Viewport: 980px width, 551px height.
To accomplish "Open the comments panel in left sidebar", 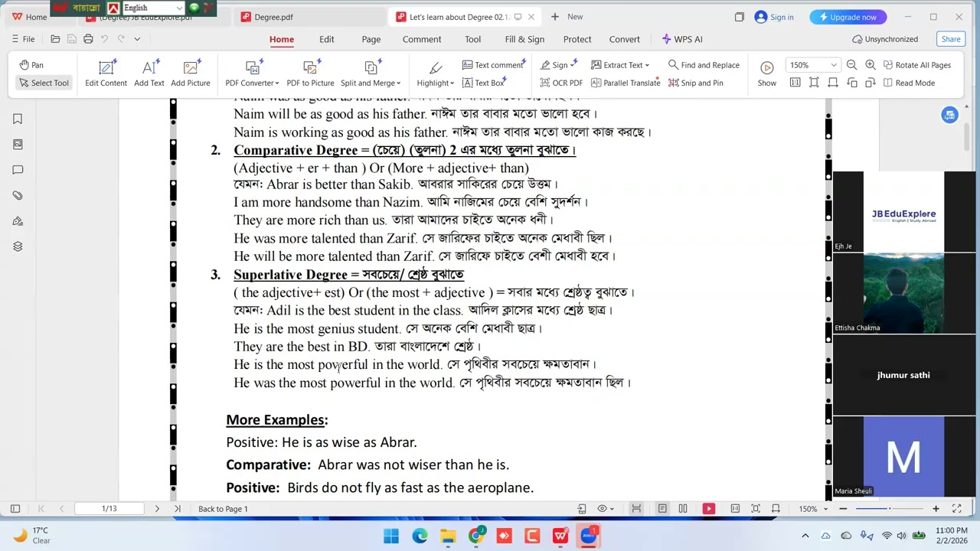I will click(18, 170).
